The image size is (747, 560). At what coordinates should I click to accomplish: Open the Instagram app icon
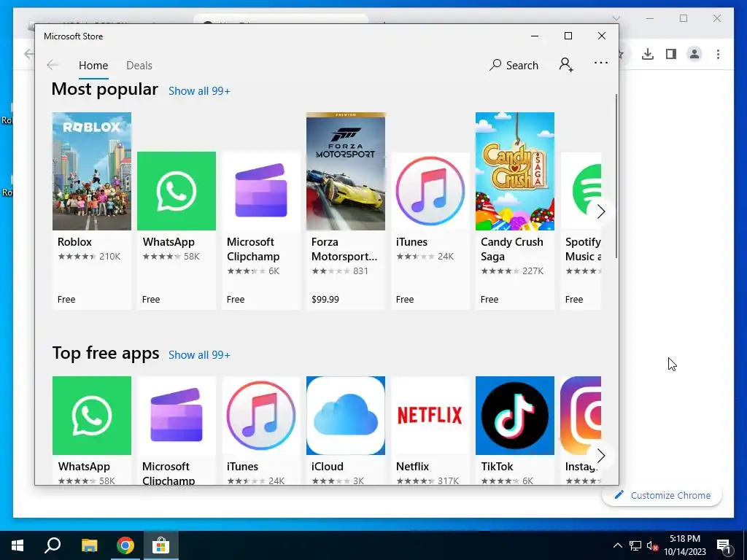pyautogui.click(x=581, y=416)
